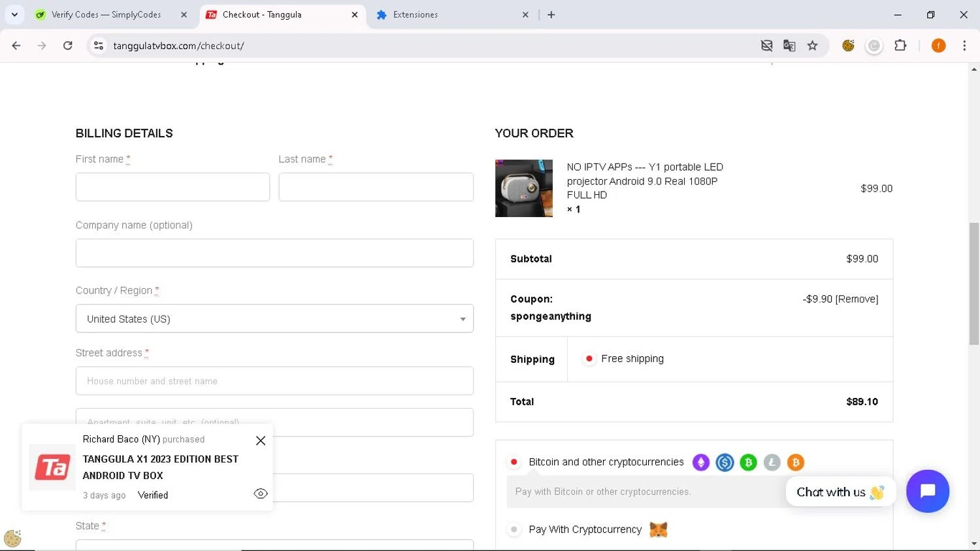
Task: Close the Richard Baco purchase notification
Action: pyautogui.click(x=261, y=441)
